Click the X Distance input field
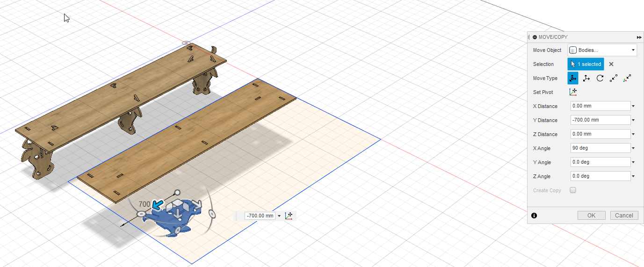Screen dimensions: 644x267 pos(601,106)
